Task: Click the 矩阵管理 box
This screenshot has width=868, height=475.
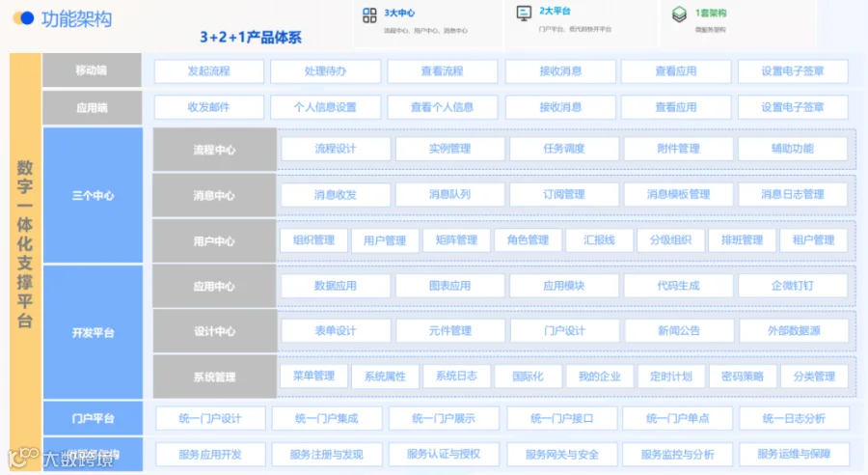Action: [456, 240]
